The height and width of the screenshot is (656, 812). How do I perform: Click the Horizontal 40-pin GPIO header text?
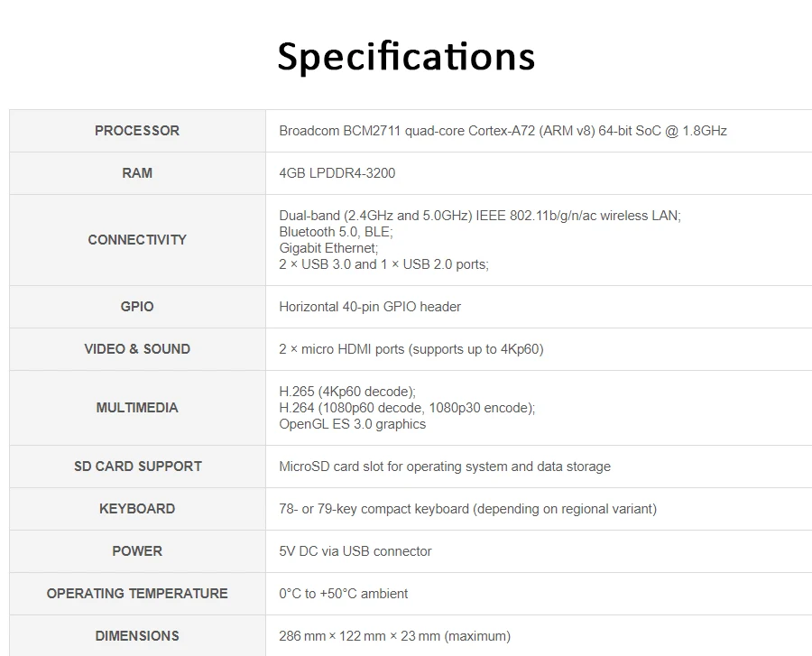(370, 307)
